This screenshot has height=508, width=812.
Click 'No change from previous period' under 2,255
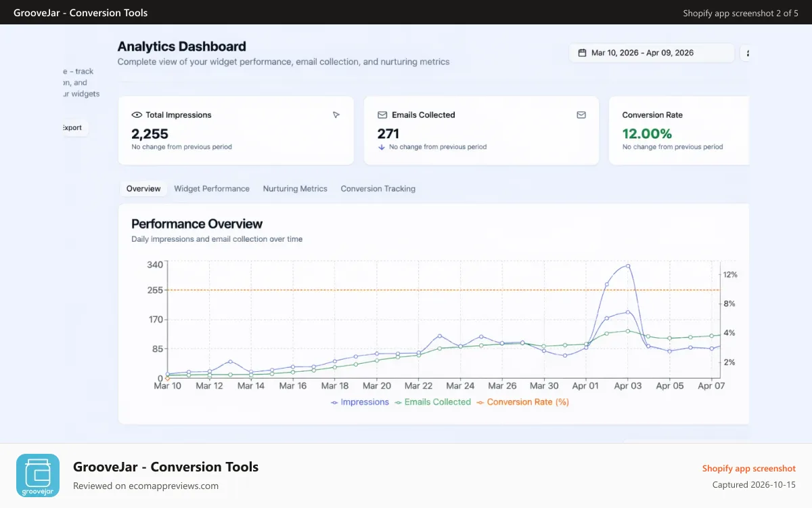181,147
